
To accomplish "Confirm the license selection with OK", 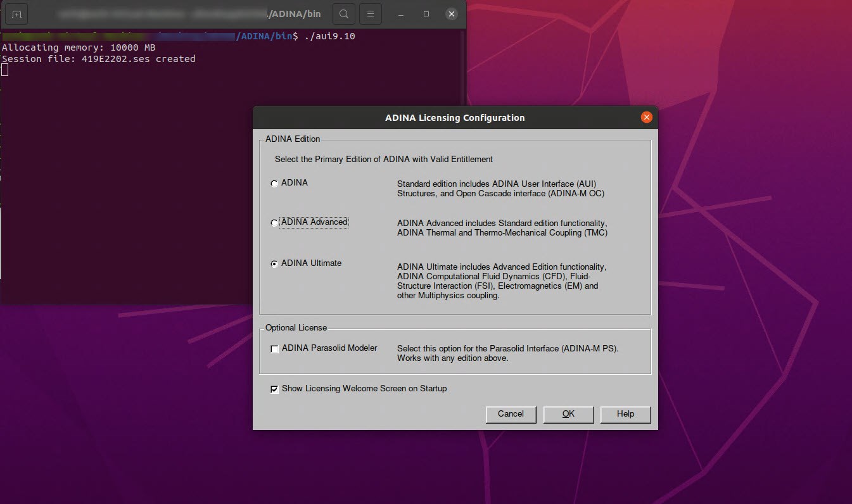I will pos(568,414).
